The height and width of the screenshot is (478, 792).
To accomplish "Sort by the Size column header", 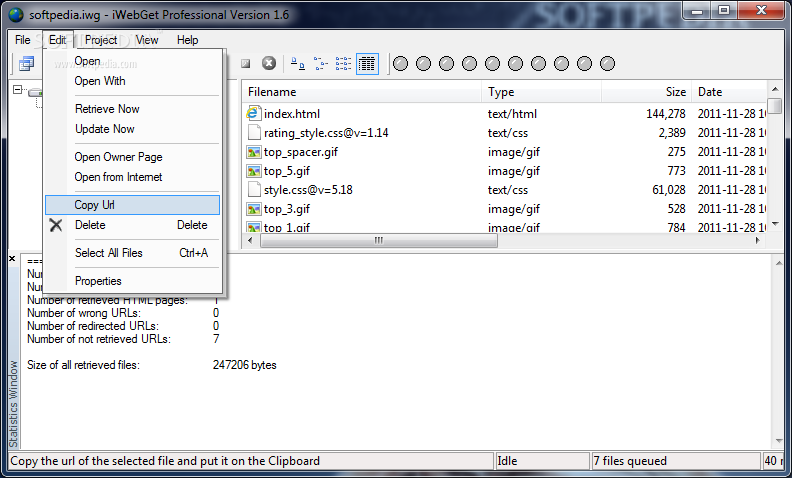I will (x=647, y=91).
